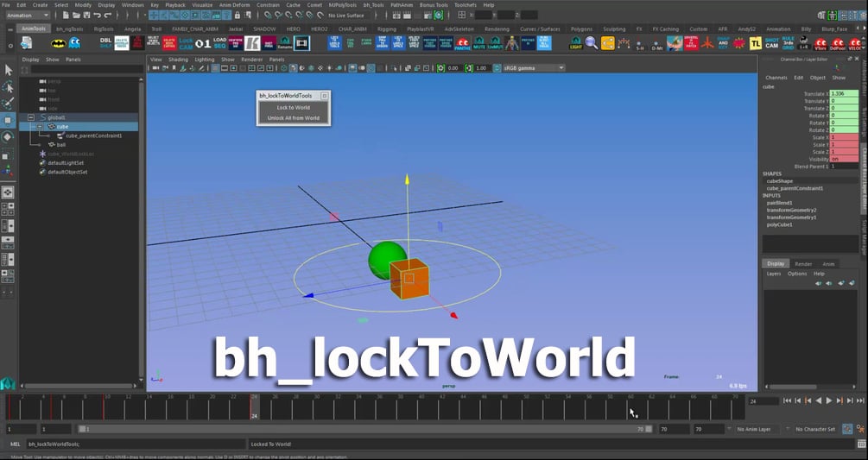Click the DBL SHELF shelf button
Viewport: 868px width, 460px height.
pyautogui.click(x=105, y=43)
